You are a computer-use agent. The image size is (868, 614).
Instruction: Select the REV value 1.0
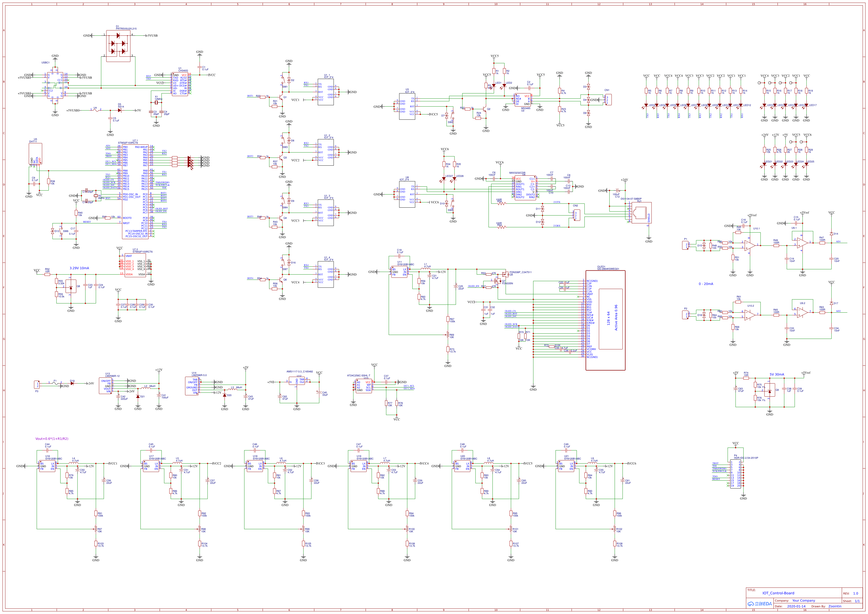point(855,593)
